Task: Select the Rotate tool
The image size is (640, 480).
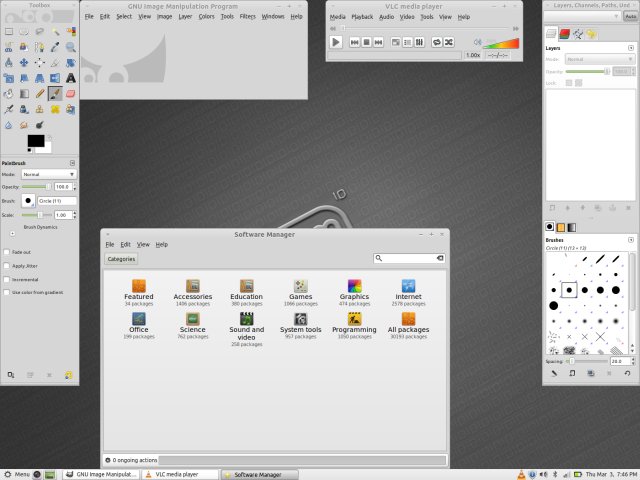Action: click(71, 62)
